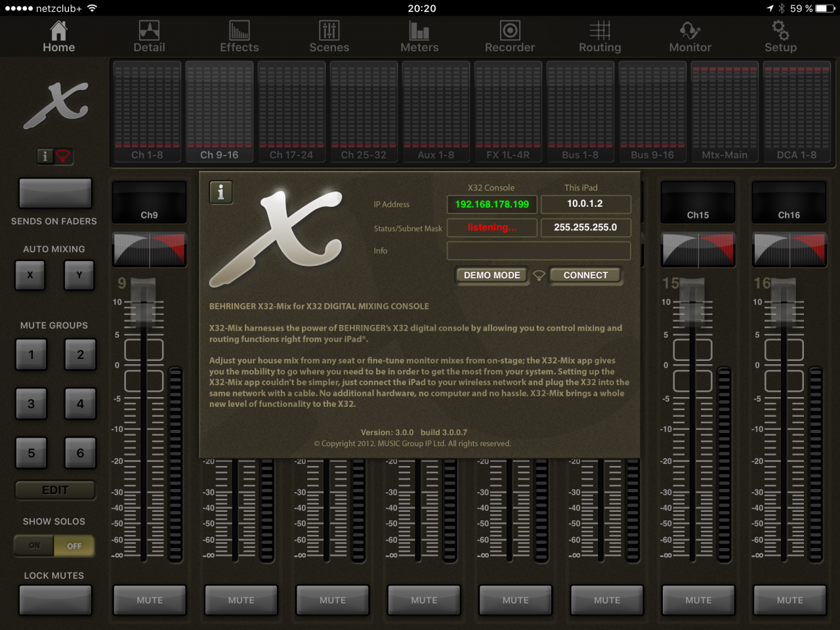This screenshot has height=630, width=840.
Task: Open the Setup gears page
Action: click(x=780, y=37)
